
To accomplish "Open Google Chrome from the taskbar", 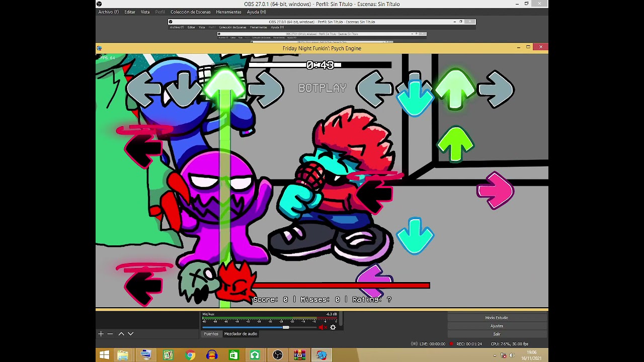I will (x=190, y=355).
